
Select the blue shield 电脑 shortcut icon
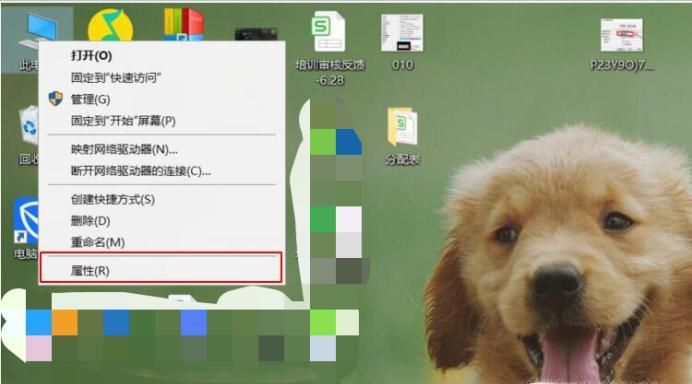[x=26, y=220]
